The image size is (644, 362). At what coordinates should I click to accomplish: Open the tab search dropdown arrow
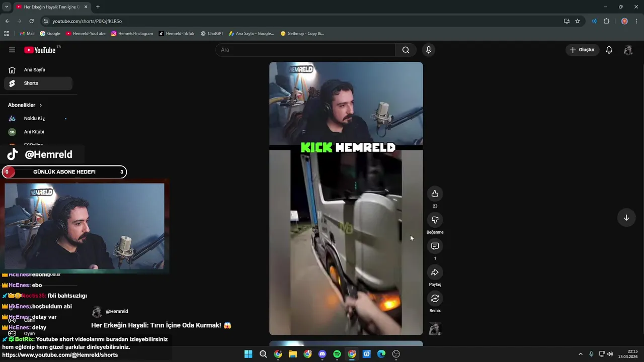[7, 7]
